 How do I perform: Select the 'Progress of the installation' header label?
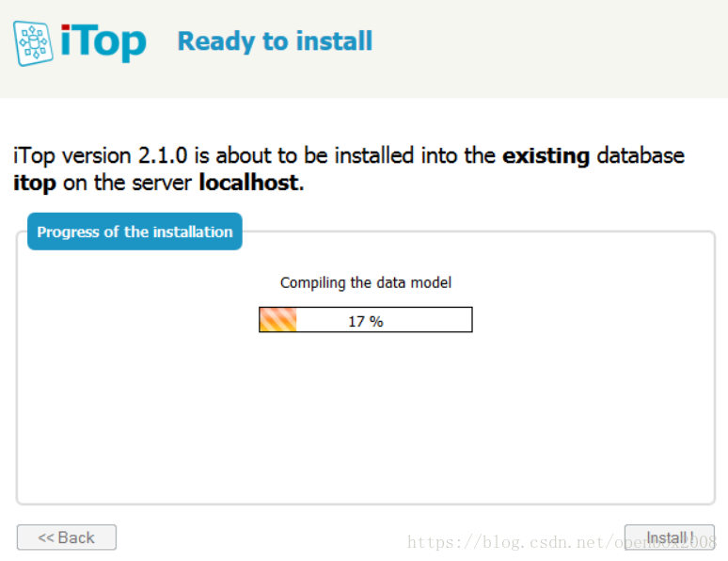pos(135,232)
